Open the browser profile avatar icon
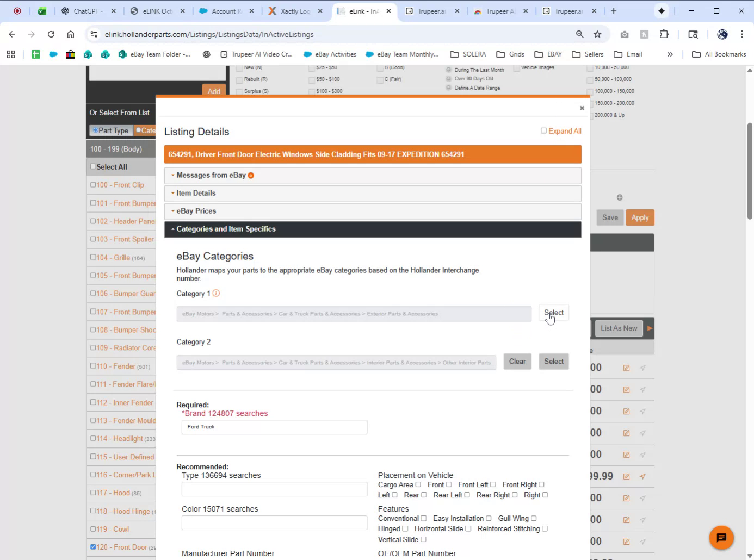 point(722,34)
